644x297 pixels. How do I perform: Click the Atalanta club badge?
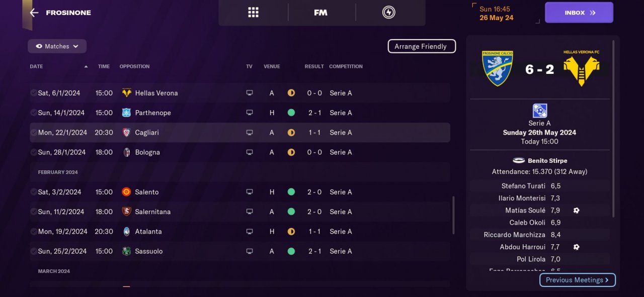pos(127,232)
